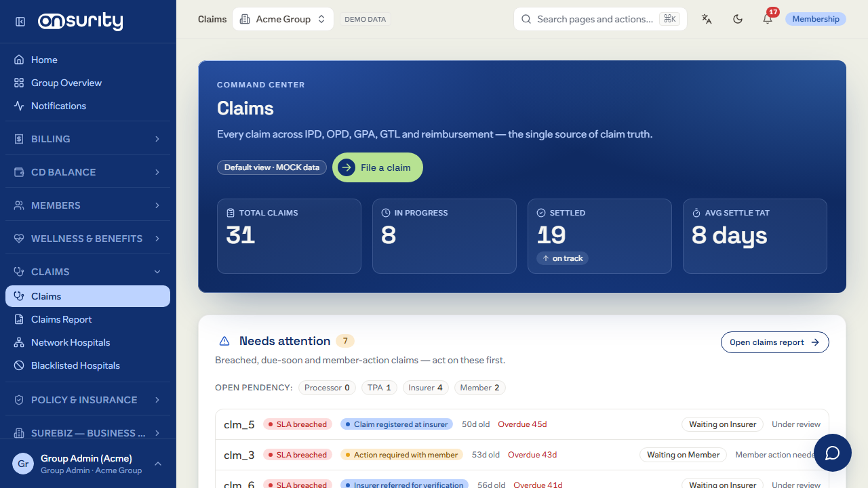This screenshot has height=488, width=868.
Task: Click 'Claim registered at insurer' status tag
Action: tap(397, 424)
